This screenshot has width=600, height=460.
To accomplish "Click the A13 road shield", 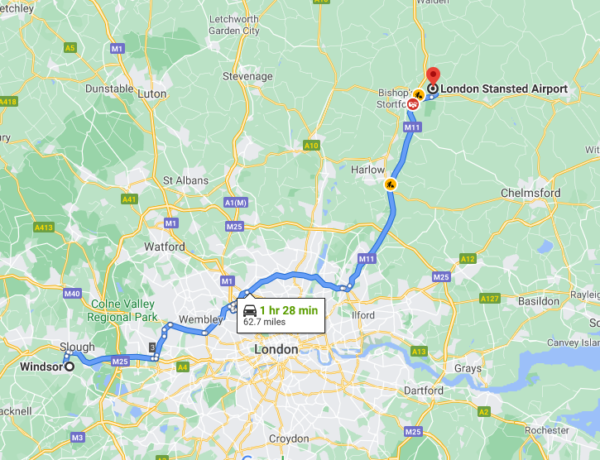I will point(419,351).
